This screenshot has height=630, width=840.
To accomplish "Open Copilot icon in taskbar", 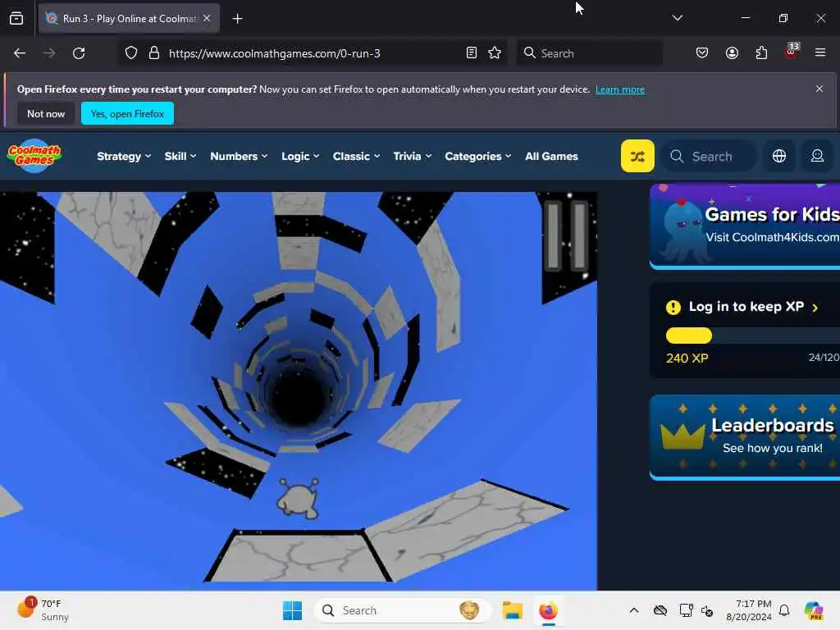I will (813, 610).
